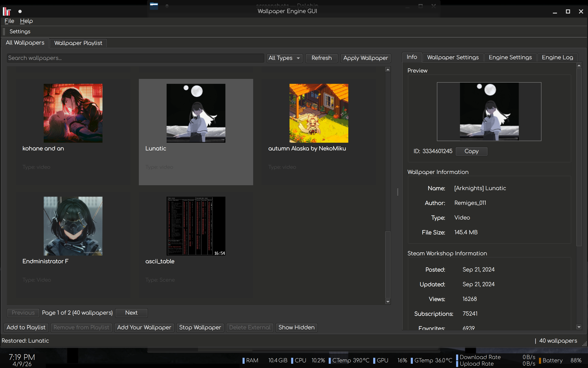
Task: Click the 'Restored: Lunatic' status bar message
Action: [x=25, y=341]
